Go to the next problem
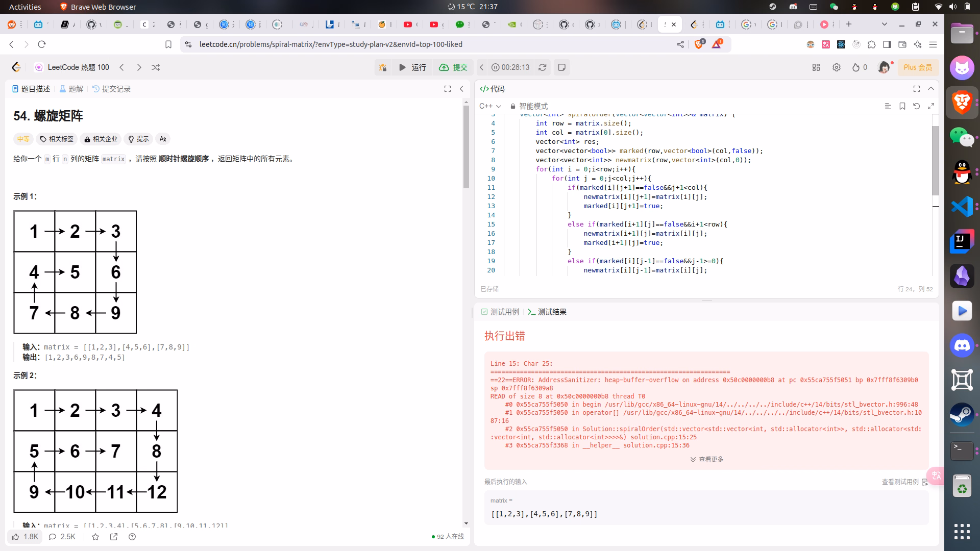 click(139, 67)
